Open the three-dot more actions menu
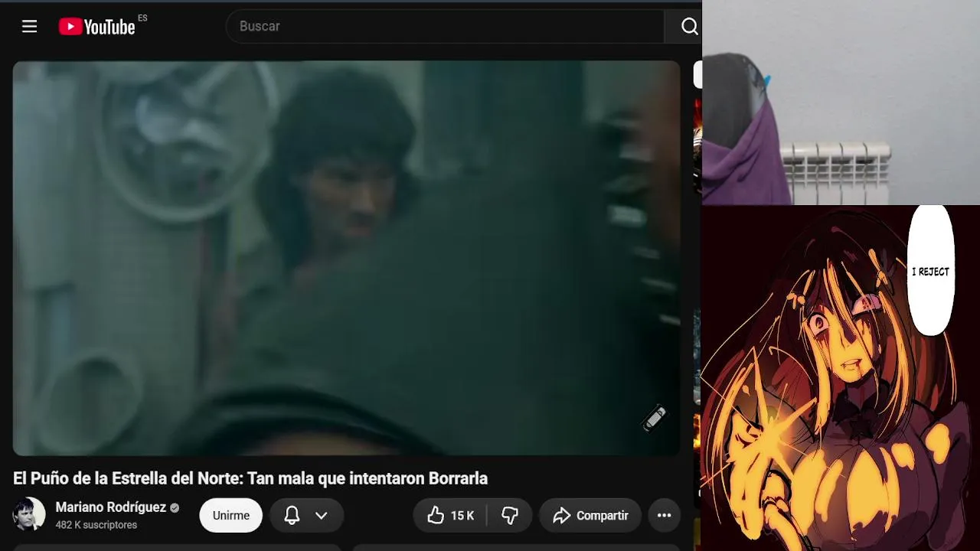Screen dimensions: 980x551 coord(664,516)
